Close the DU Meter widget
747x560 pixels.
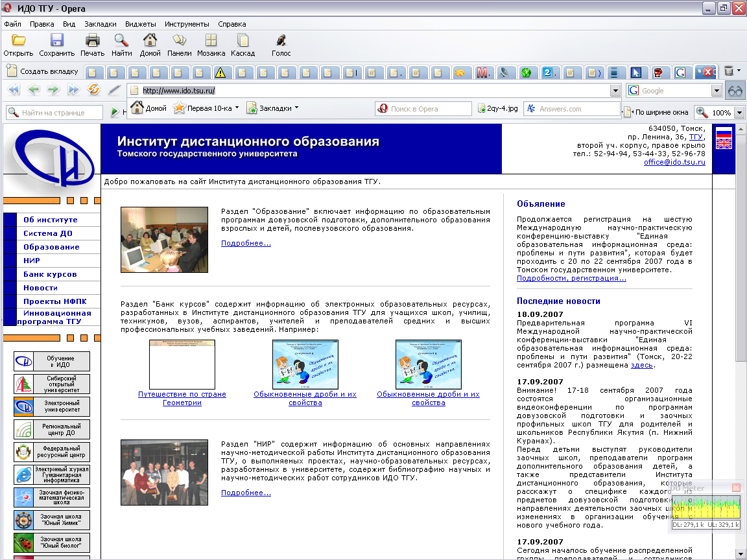(x=736, y=487)
